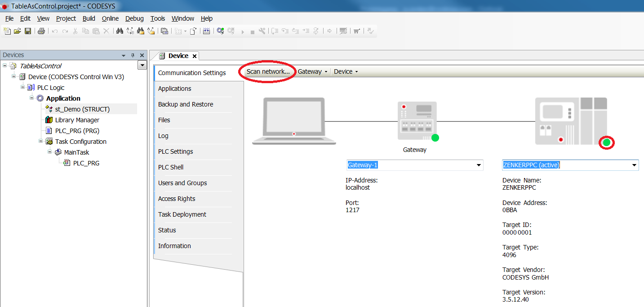Close the Device editor tab
The width and height of the screenshot is (644, 307).
click(x=195, y=56)
